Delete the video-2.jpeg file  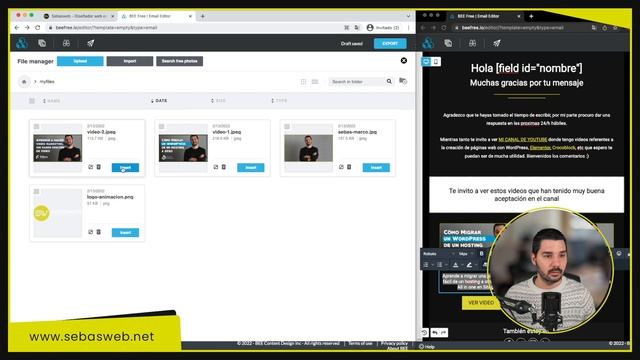pos(98,167)
